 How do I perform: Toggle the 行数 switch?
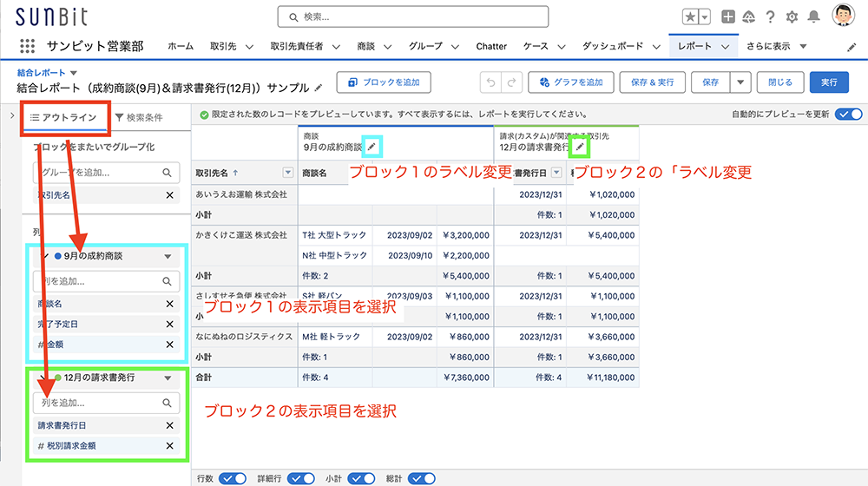233,478
